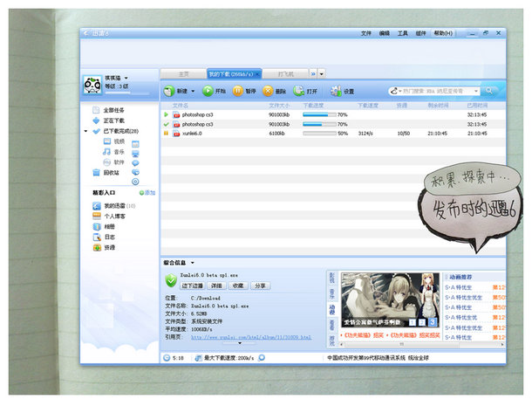Open the dropdown arrow next to 新建
Screen dimensions: 532x399
192,91
